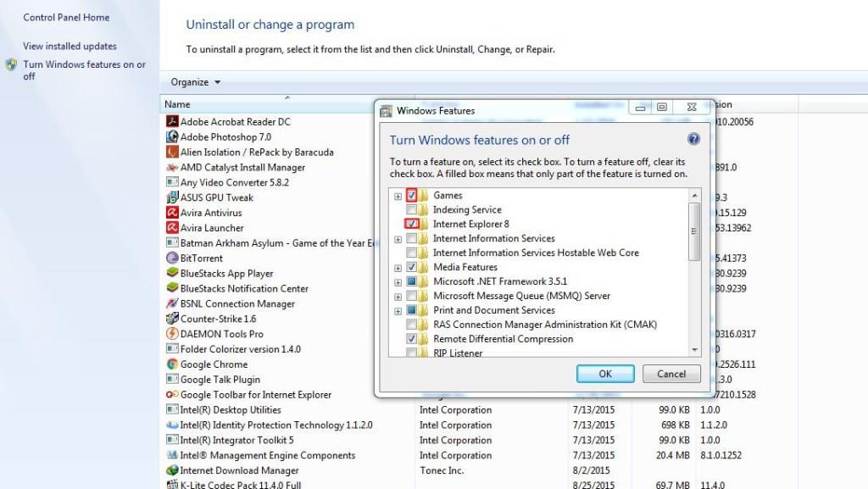Click the BlueStacks Notification Center icon
Image resolution: width=868 pixels, height=489 pixels.
pyautogui.click(x=172, y=287)
